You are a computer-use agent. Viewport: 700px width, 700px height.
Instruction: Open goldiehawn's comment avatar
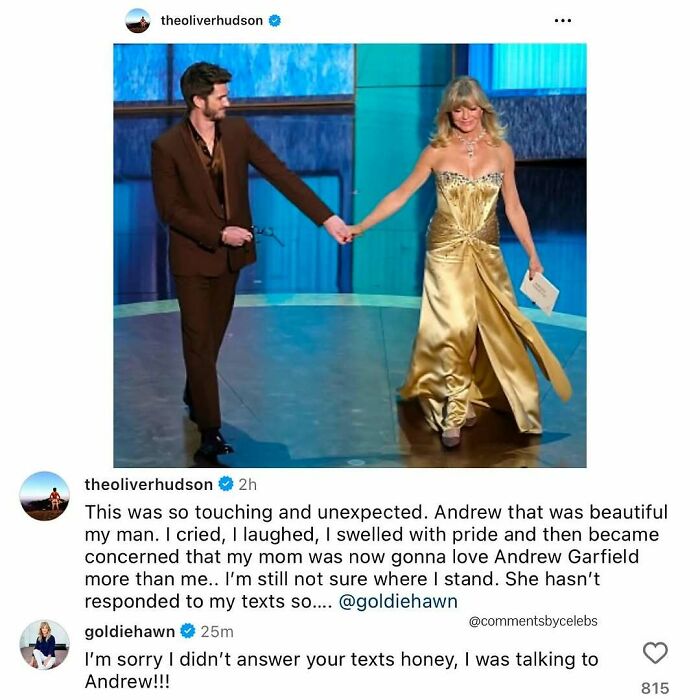44,645
